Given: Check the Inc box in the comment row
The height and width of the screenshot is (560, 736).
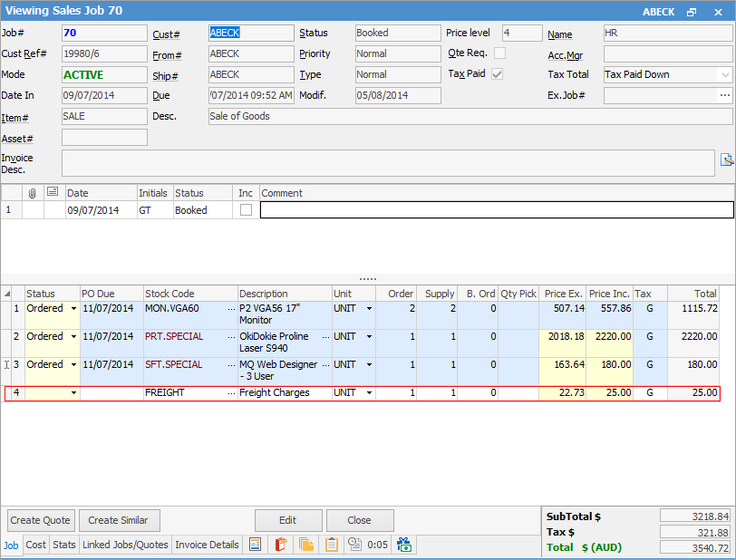Looking at the screenshot, I should click(246, 210).
